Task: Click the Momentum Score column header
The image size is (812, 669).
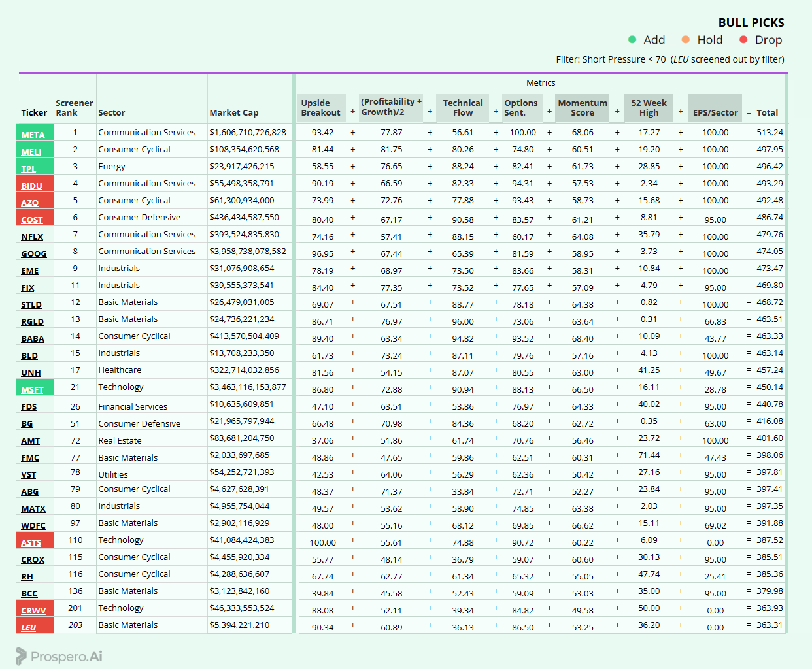Action: tap(583, 108)
